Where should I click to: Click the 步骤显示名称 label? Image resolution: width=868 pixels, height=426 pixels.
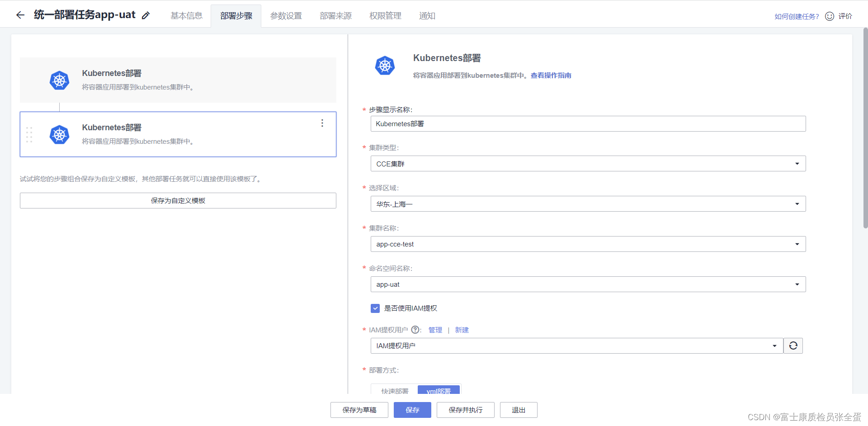click(391, 110)
